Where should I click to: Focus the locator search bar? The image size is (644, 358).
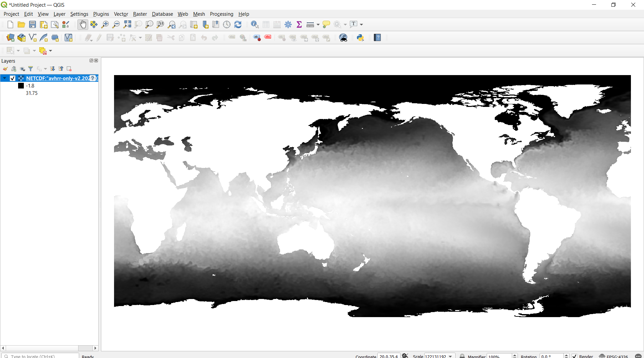tap(40, 356)
